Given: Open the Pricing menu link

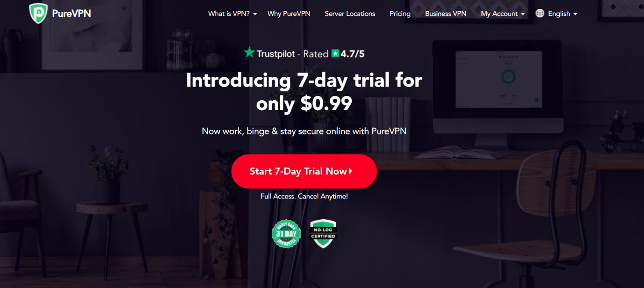Looking at the screenshot, I should 400,14.
